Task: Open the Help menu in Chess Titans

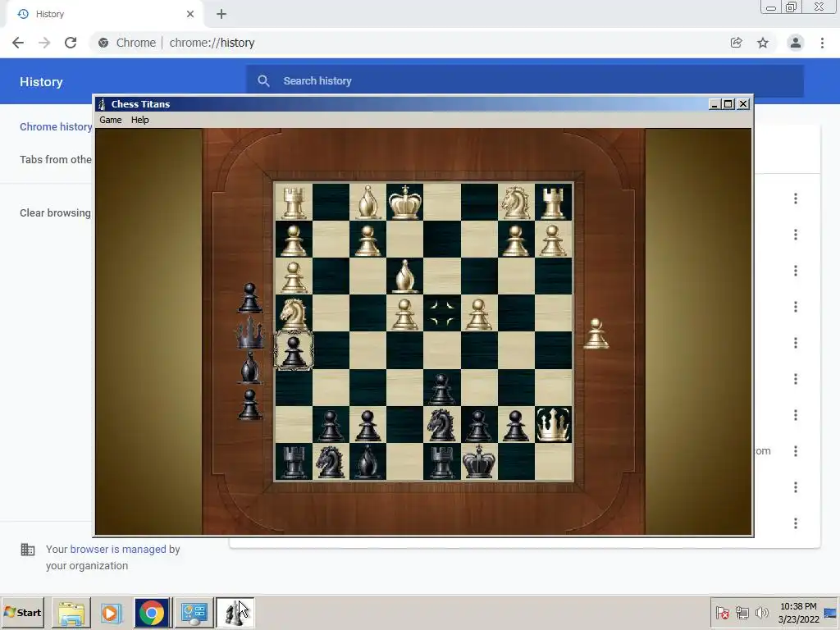Action: [x=139, y=120]
